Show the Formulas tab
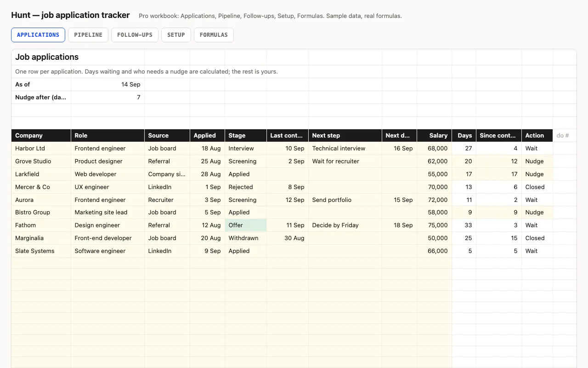This screenshot has width=588, height=368. click(214, 35)
